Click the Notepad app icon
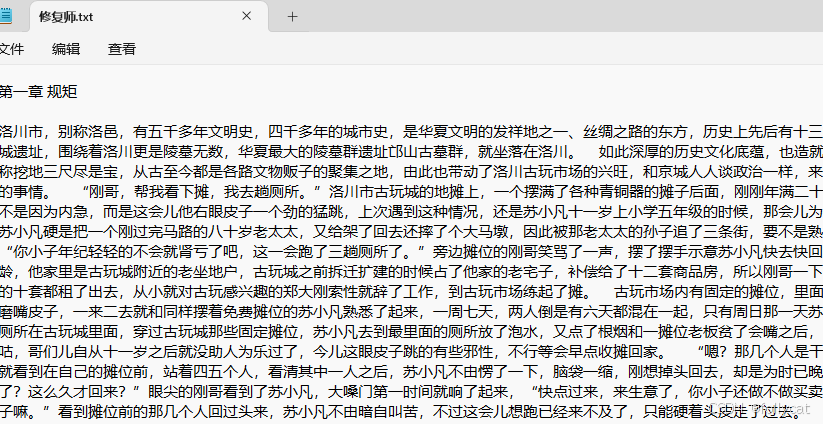 [x=5, y=16]
